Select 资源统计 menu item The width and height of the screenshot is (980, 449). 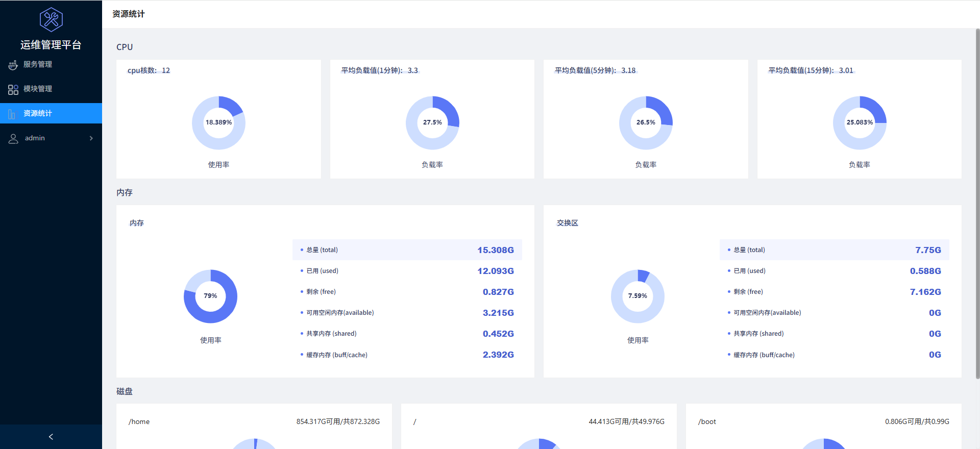[x=51, y=113]
